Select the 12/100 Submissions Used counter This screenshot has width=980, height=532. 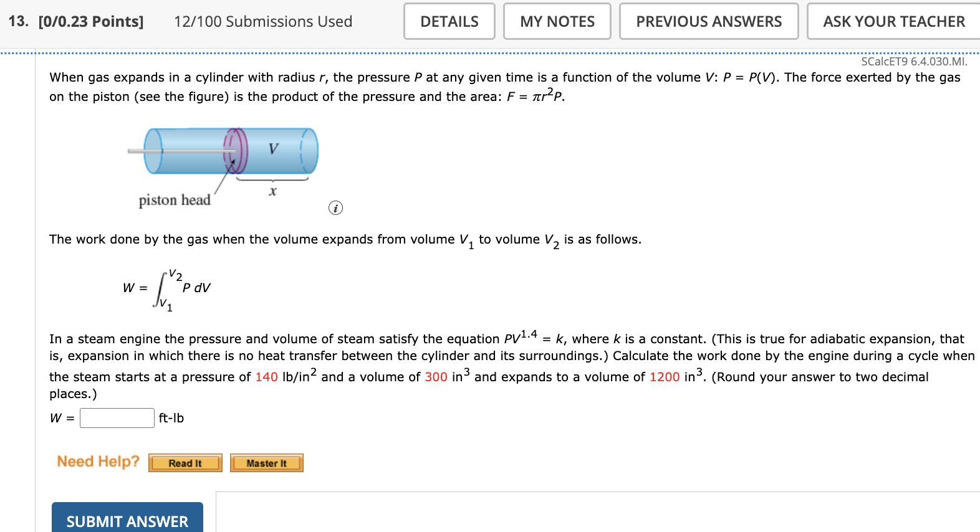(x=262, y=21)
